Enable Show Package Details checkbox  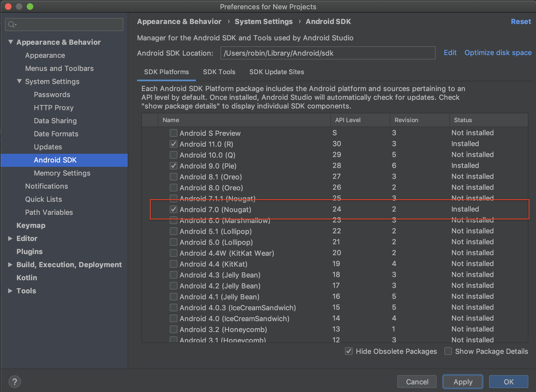point(448,351)
